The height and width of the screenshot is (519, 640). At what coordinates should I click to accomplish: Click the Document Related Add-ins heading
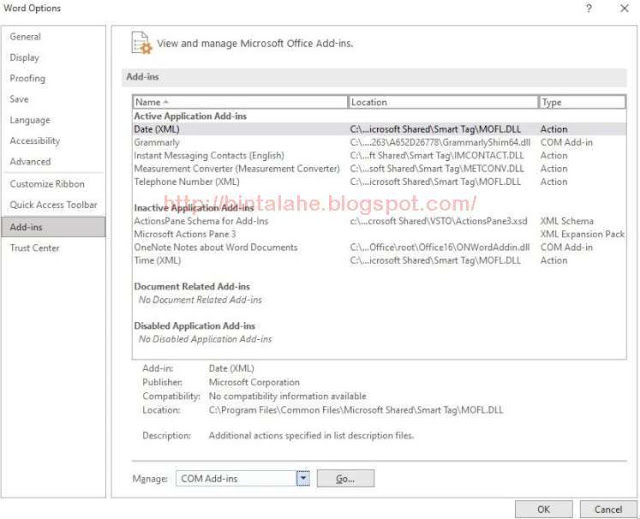point(192,286)
